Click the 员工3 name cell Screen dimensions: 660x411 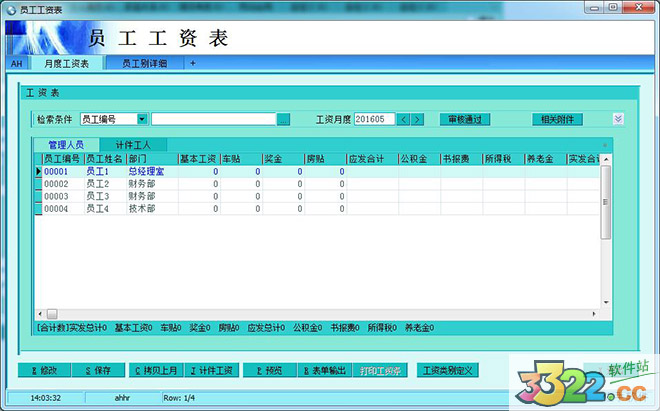pyautogui.click(x=105, y=196)
